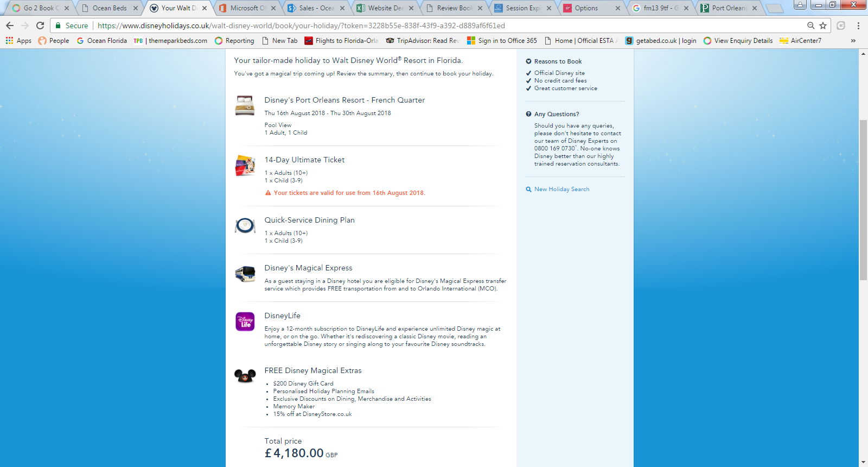Click the DisneyLife purple logo icon

(245, 321)
